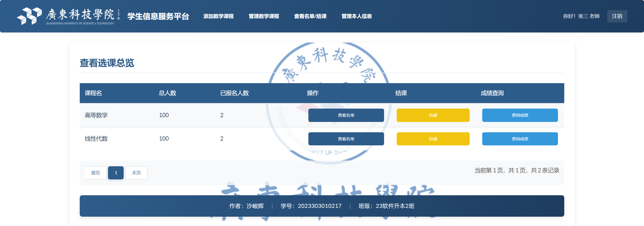End the 高等数学 course with 结课
This screenshot has width=644, height=226.
(x=433, y=115)
